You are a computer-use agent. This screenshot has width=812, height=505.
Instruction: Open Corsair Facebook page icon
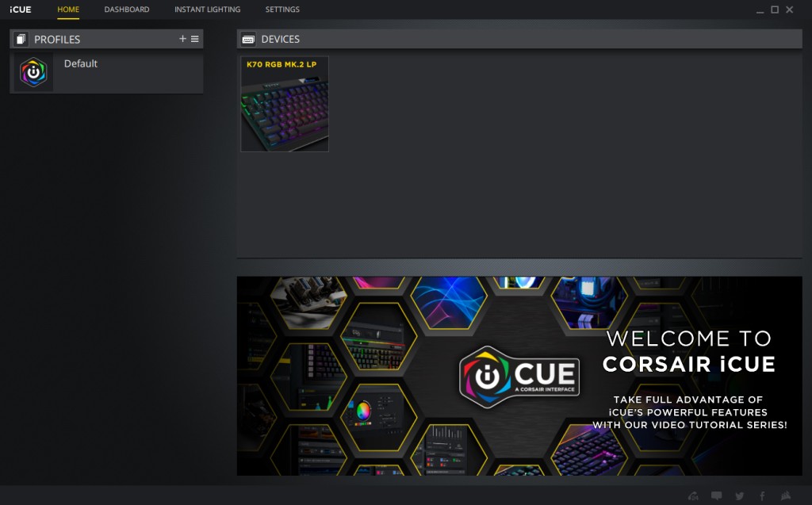coord(762,495)
